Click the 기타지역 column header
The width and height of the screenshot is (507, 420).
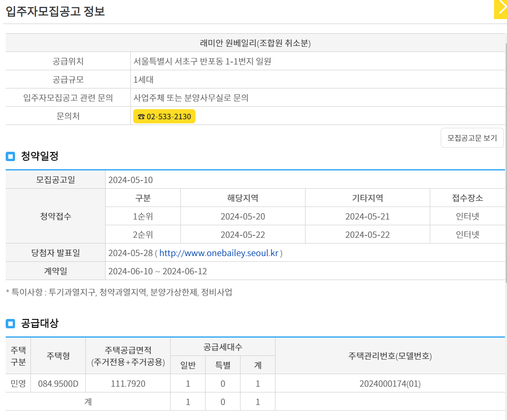point(367,198)
